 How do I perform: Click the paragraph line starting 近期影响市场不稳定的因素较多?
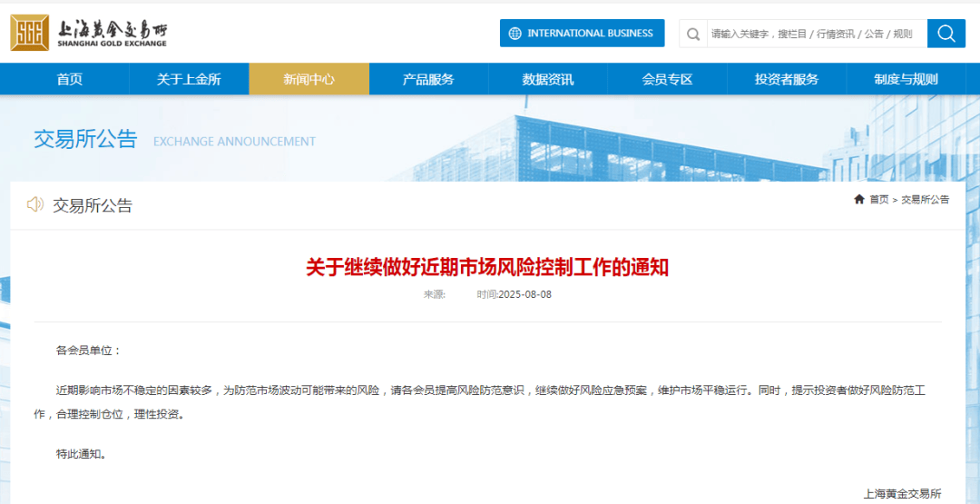[491, 391]
